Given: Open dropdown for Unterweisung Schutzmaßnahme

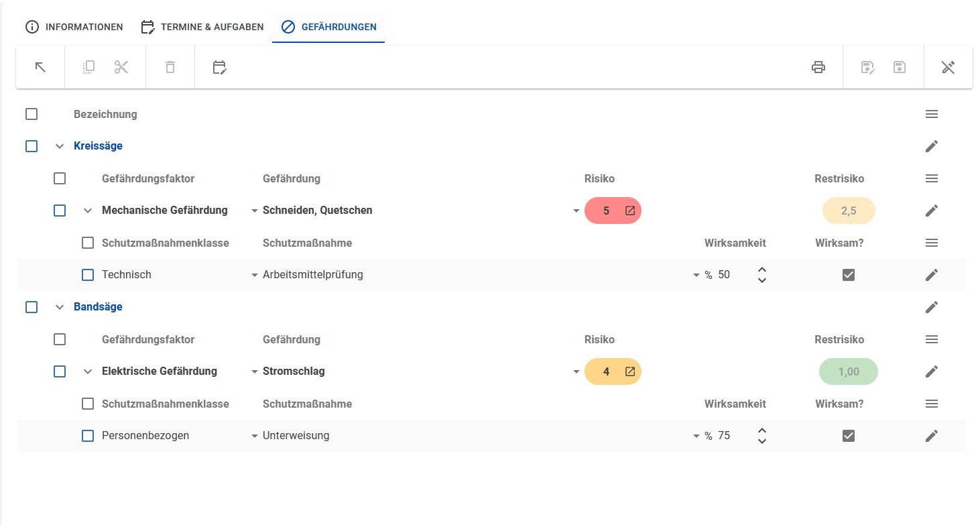Looking at the screenshot, I should (255, 436).
